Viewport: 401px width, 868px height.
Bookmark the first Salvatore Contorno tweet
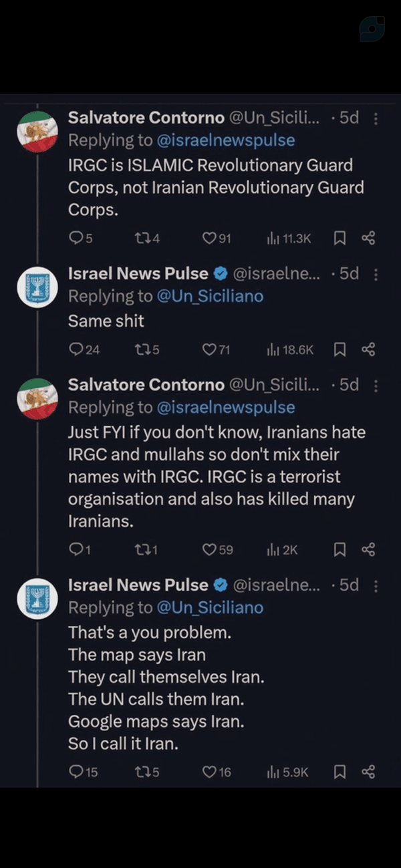(340, 238)
